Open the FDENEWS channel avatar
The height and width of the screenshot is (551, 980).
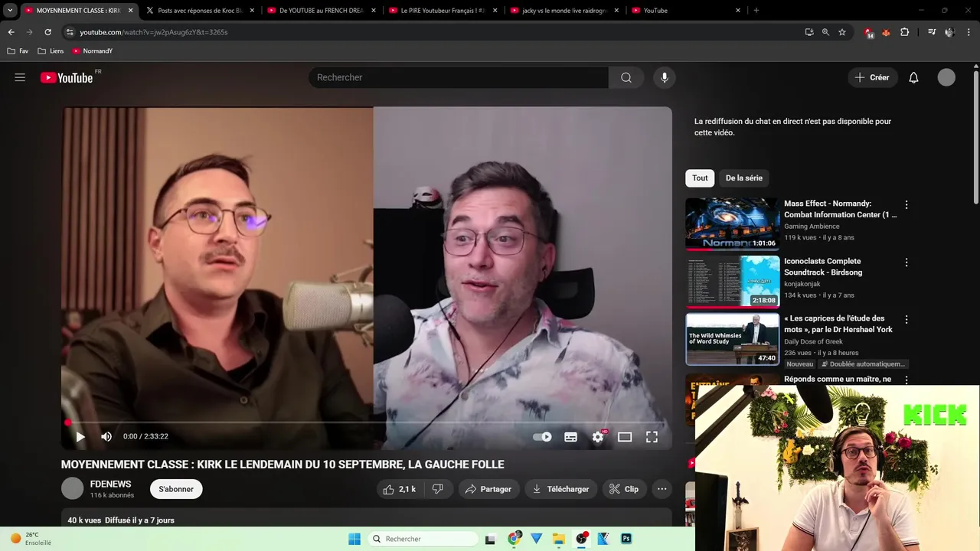coord(72,488)
